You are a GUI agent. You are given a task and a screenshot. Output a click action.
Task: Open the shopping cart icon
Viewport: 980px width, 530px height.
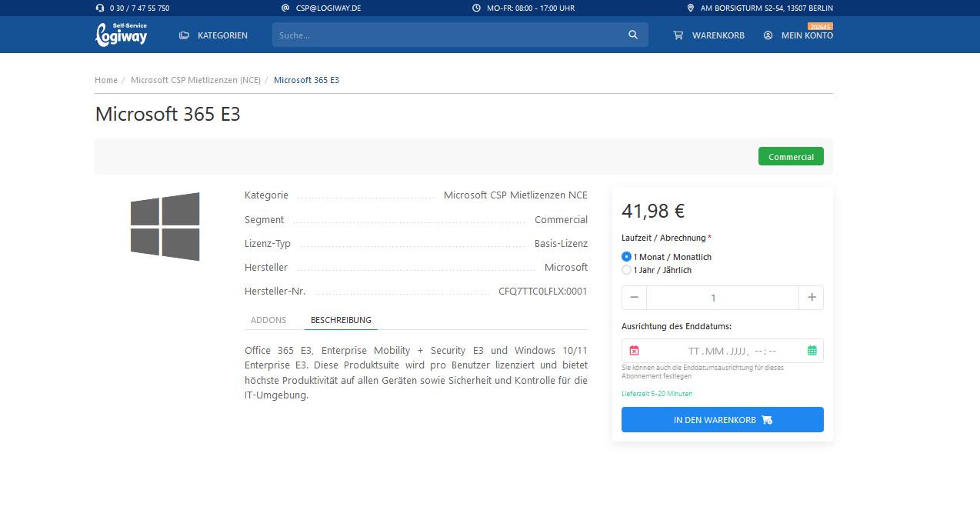click(678, 35)
